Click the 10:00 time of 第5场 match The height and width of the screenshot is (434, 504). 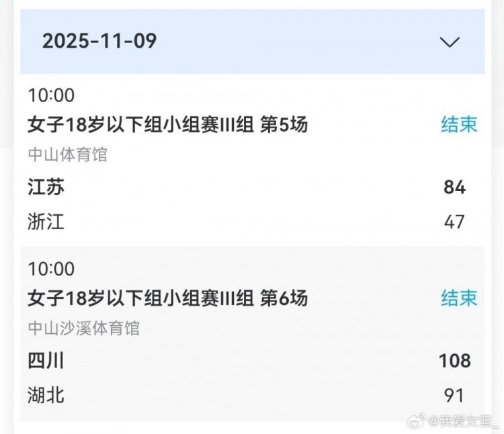click(52, 95)
